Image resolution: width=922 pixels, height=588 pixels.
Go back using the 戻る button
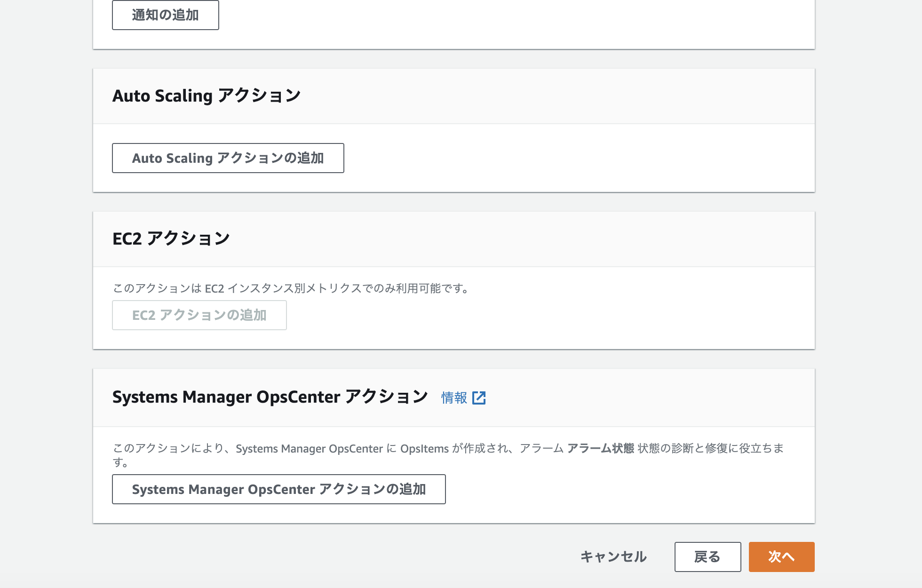tap(707, 556)
